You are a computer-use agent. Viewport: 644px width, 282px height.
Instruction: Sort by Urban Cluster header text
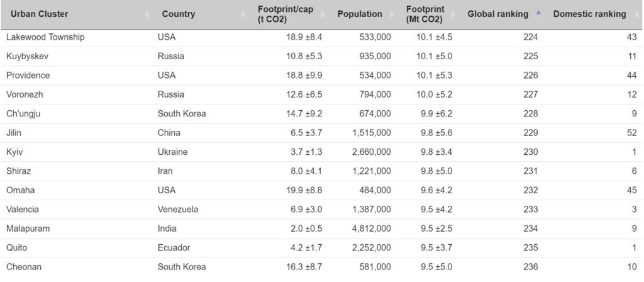coord(40,14)
